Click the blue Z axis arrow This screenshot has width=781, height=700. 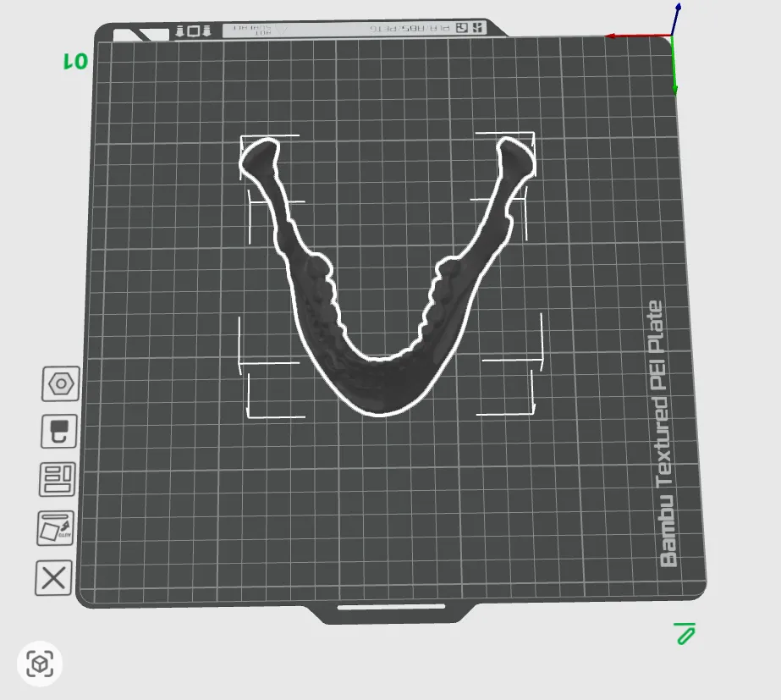pyautogui.click(x=675, y=19)
